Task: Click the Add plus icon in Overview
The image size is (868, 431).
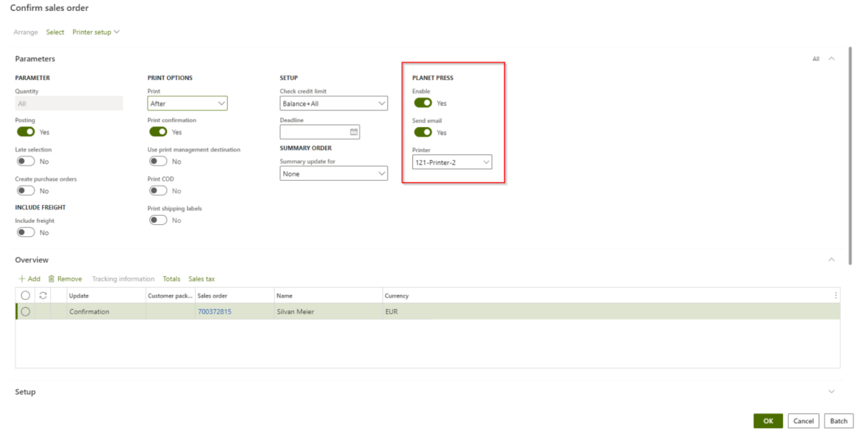Action: click(x=22, y=279)
